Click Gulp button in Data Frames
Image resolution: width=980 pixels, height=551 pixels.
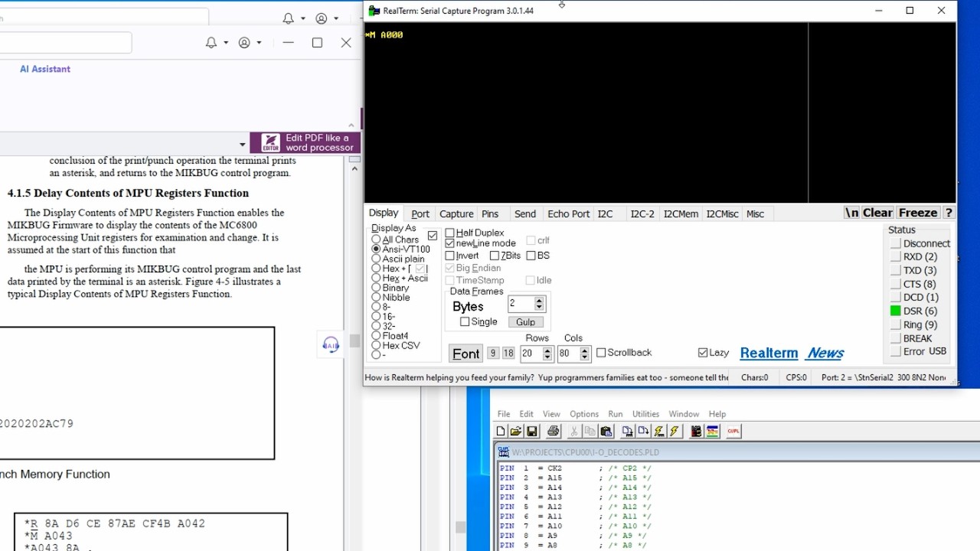pos(525,322)
